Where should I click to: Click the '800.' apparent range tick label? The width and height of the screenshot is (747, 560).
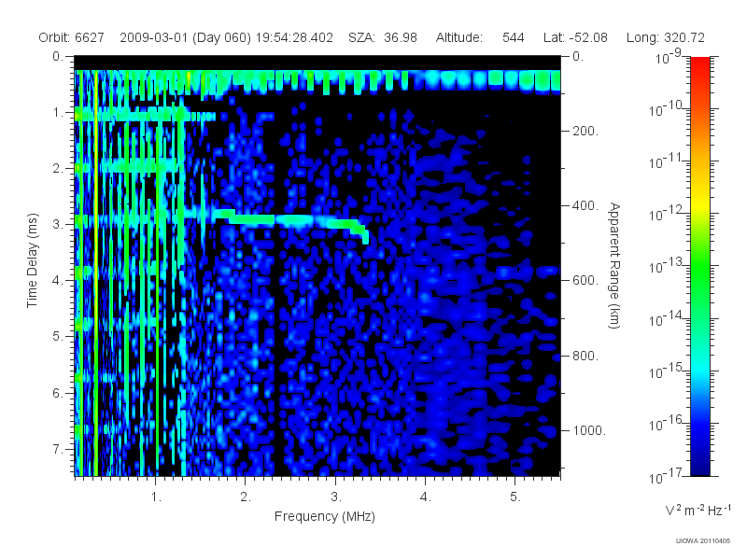585,356
